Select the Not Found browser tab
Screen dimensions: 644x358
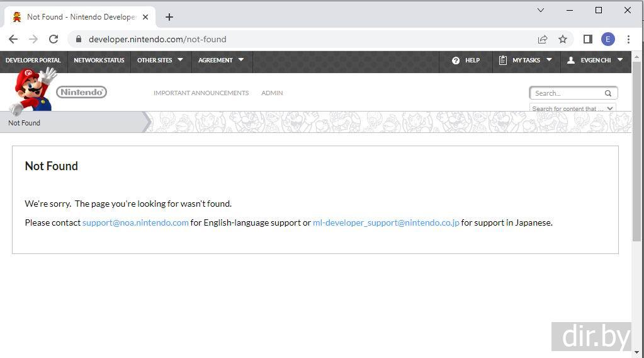(80, 17)
